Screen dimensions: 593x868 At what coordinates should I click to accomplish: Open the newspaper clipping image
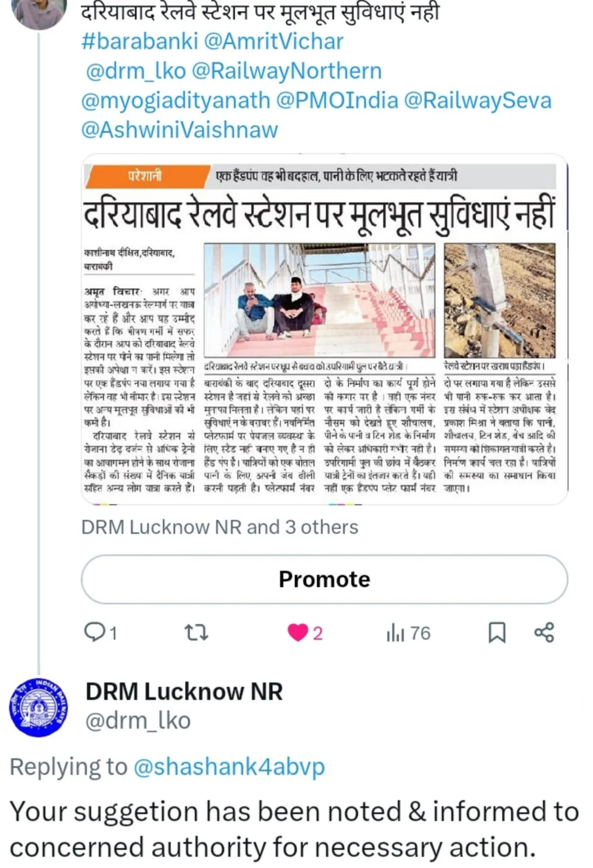coord(324,330)
